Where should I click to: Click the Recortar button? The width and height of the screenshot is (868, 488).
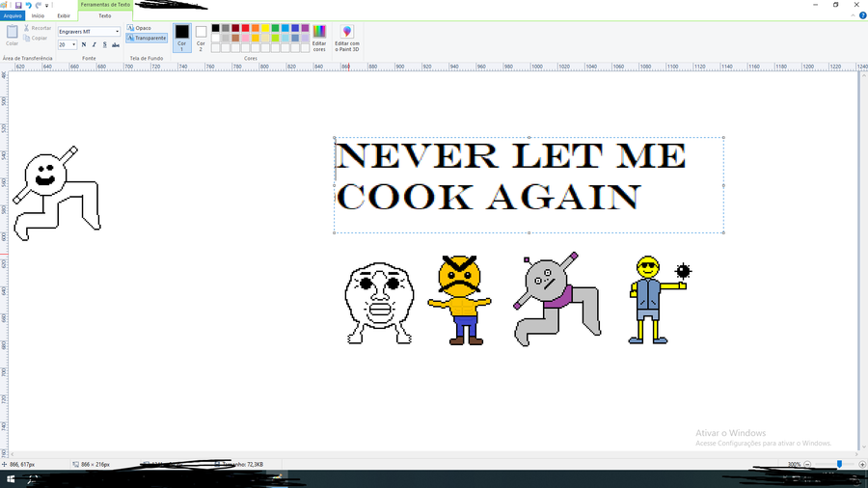pyautogui.click(x=37, y=28)
